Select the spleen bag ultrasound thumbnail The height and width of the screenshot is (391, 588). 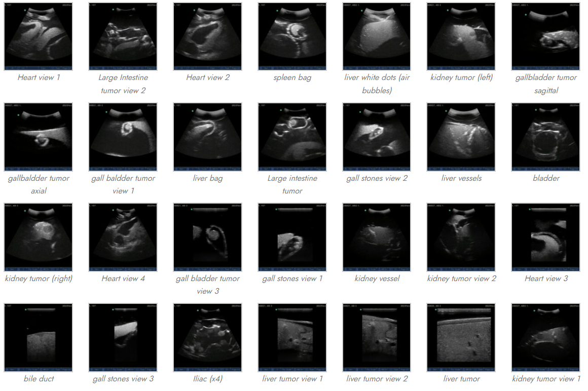coord(292,36)
